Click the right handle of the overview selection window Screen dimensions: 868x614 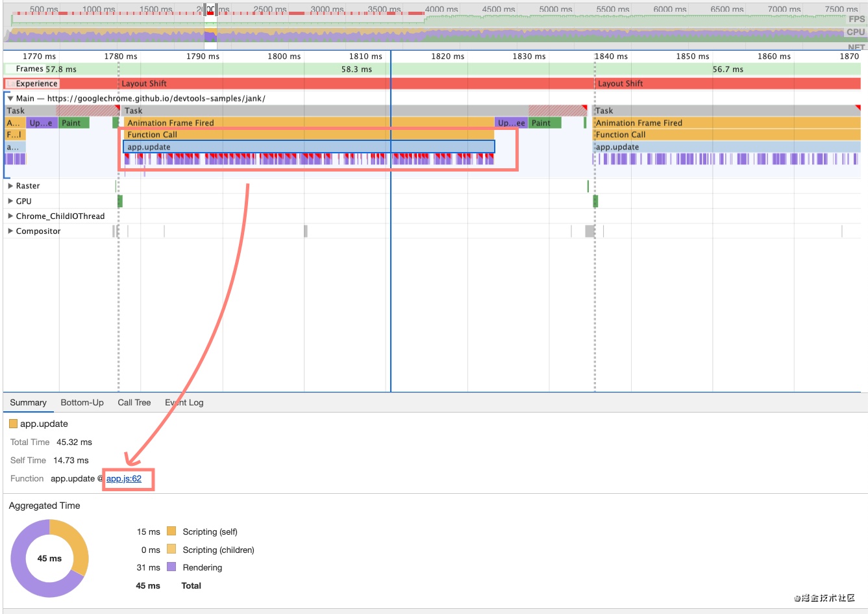(x=216, y=9)
